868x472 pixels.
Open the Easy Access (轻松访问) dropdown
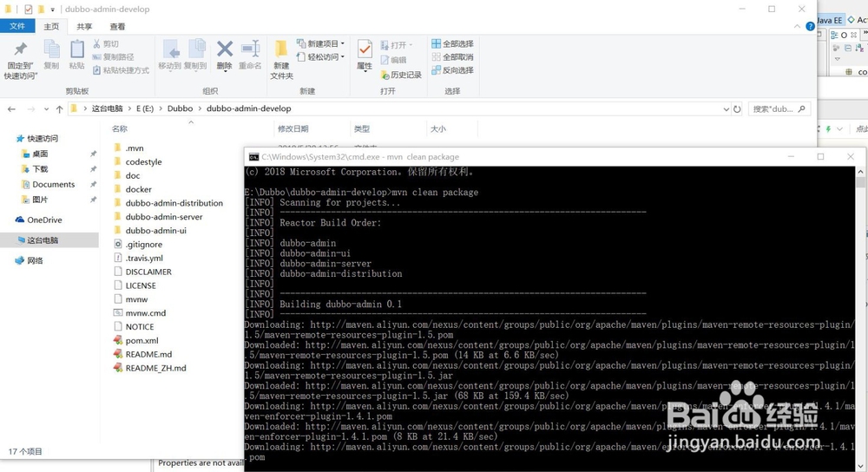point(320,57)
